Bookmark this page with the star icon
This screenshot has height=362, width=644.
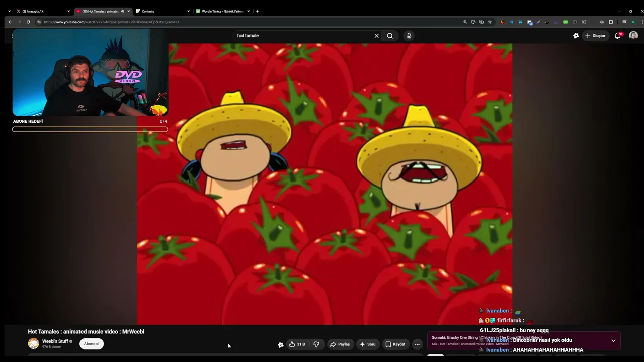[490, 22]
